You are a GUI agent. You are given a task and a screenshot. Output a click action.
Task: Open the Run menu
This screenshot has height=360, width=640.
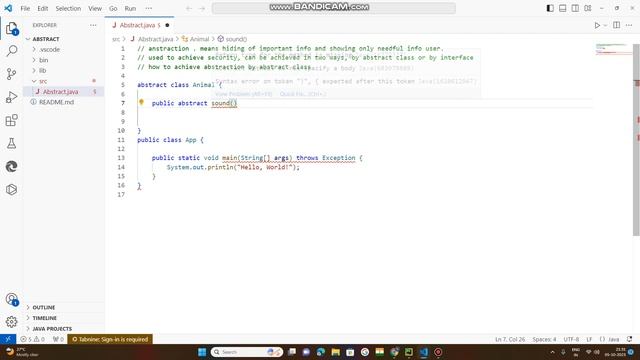coord(130,8)
